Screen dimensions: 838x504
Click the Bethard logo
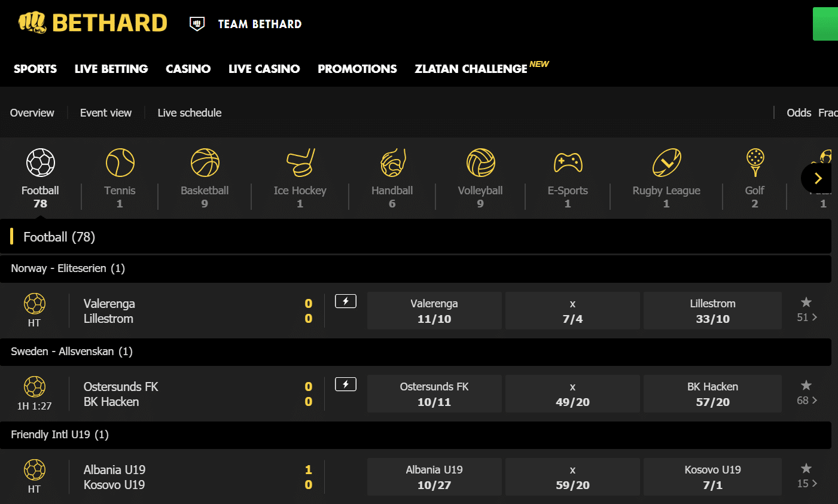[92, 22]
